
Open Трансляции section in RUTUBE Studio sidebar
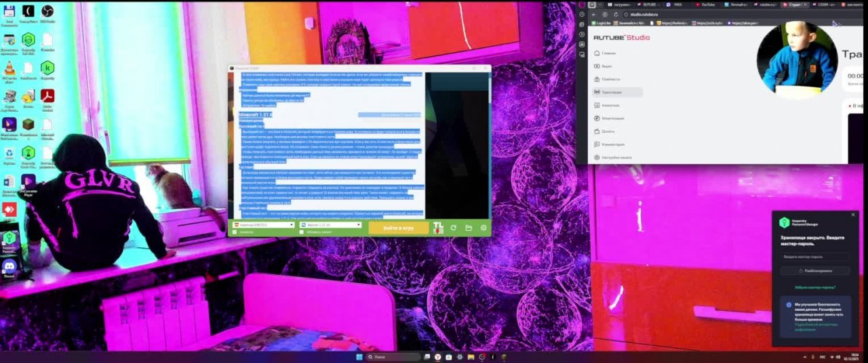click(x=612, y=92)
